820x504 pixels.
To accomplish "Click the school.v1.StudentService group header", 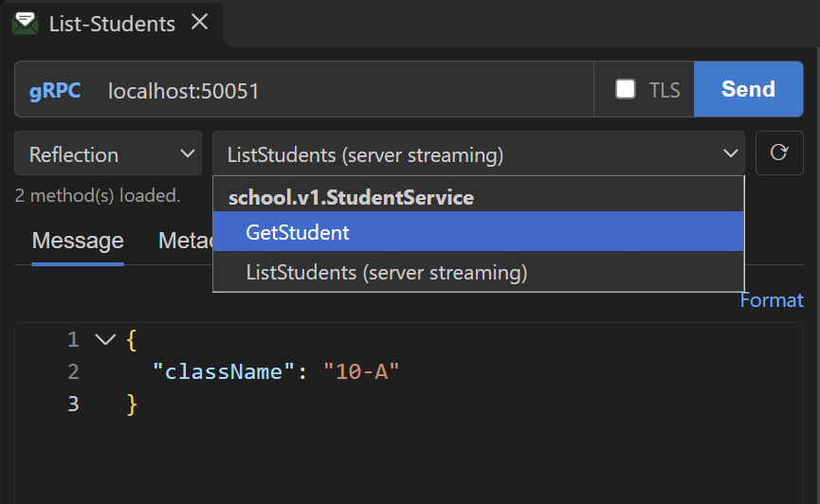I will (351, 197).
